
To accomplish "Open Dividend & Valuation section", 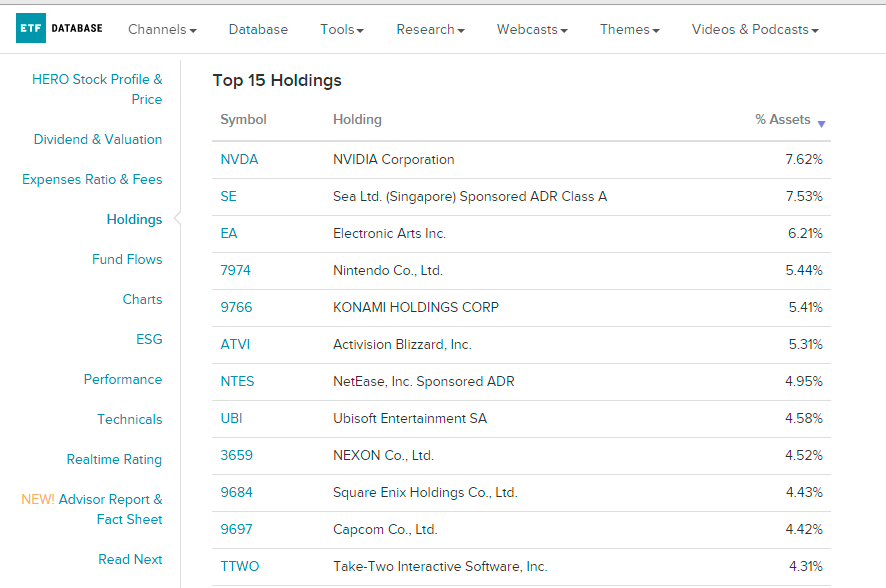I will [98, 140].
